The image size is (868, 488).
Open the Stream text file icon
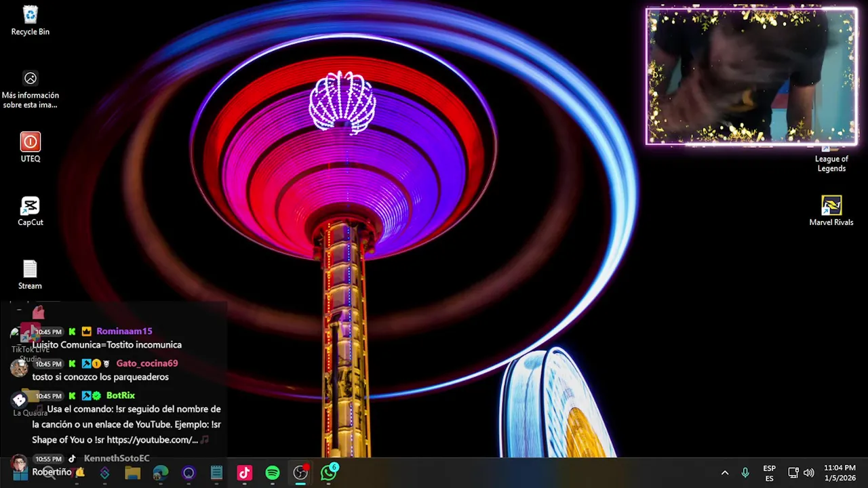click(x=31, y=274)
